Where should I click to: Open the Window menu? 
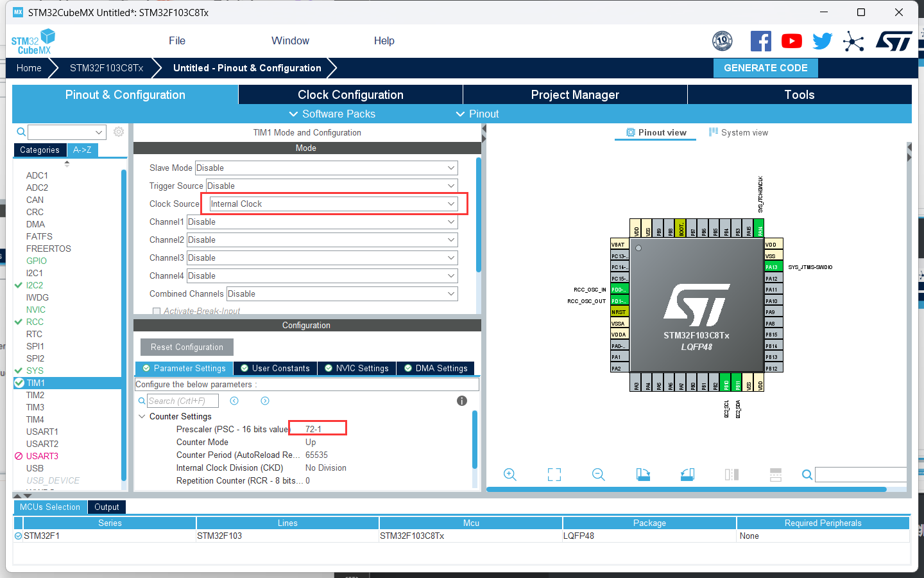click(x=290, y=40)
